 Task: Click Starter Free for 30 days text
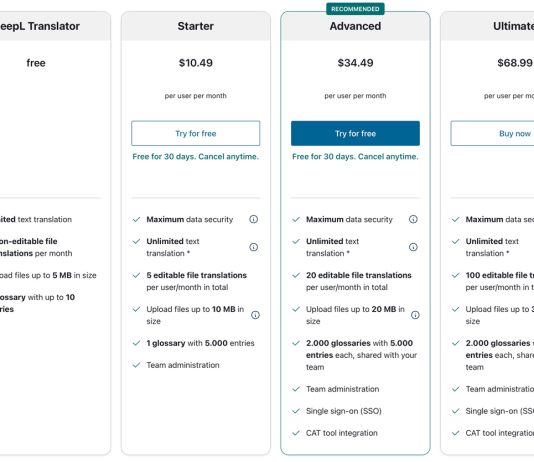coord(195,157)
